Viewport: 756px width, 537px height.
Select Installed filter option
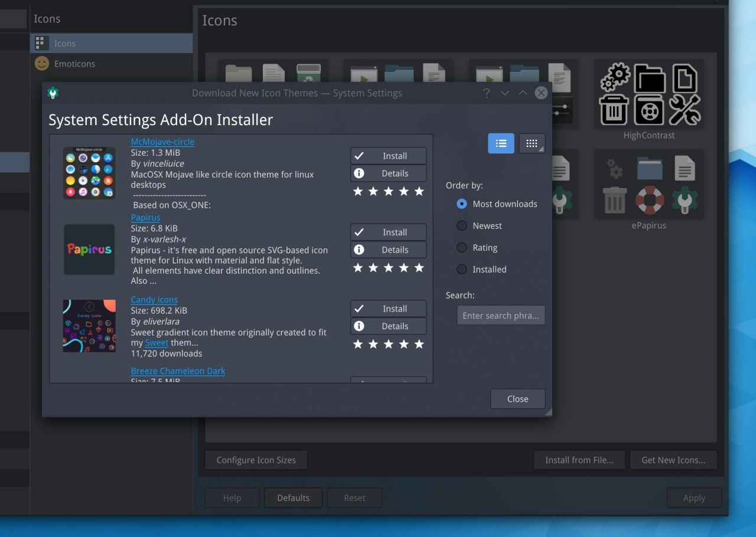click(x=481, y=269)
